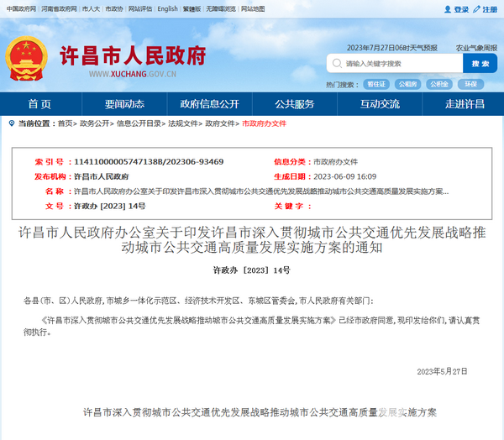Open 无障碍浏览 accessibility link
This screenshot has height=440, width=504.
tap(222, 8)
